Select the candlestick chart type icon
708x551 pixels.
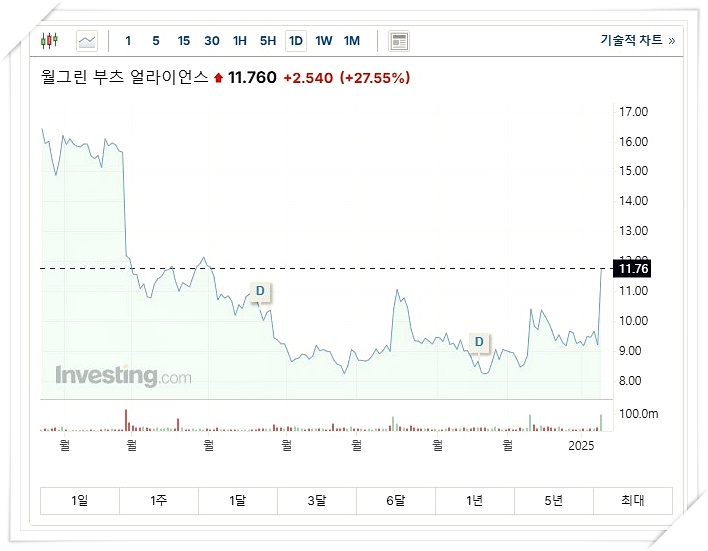(49, 41)
